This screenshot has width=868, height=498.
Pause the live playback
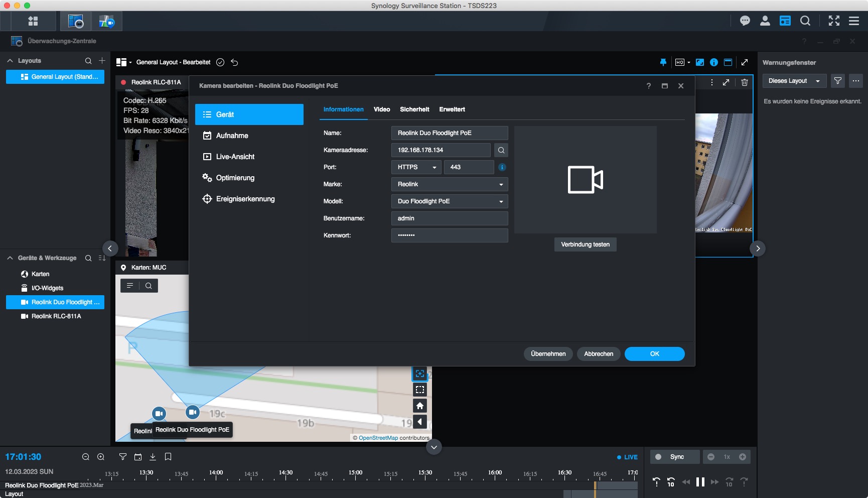(700, 482)
